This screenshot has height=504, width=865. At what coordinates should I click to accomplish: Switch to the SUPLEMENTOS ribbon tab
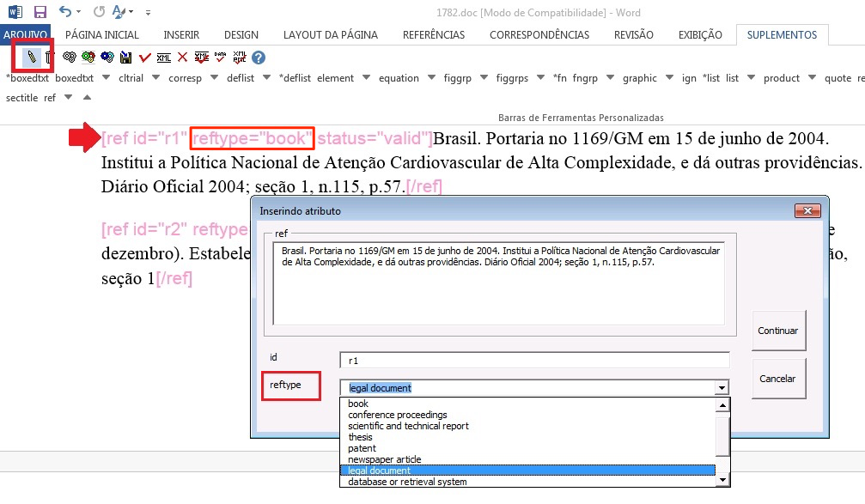pos(781,35)
